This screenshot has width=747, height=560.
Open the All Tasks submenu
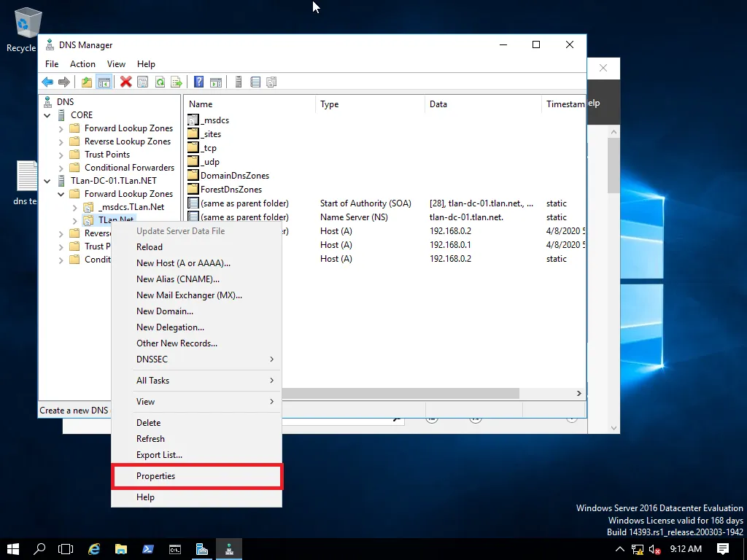tap(197, 381)
